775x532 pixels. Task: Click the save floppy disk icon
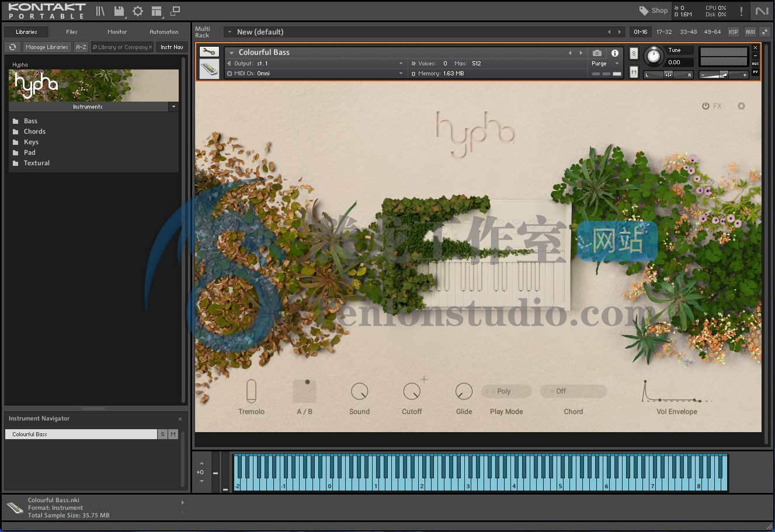[x=119, y=11]
